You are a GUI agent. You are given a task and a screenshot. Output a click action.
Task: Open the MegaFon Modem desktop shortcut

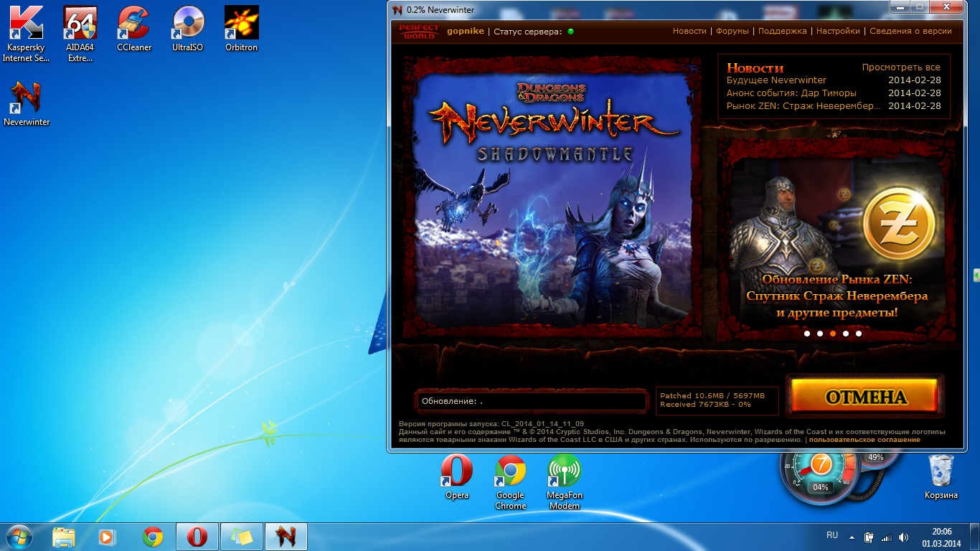click(565, 482)
